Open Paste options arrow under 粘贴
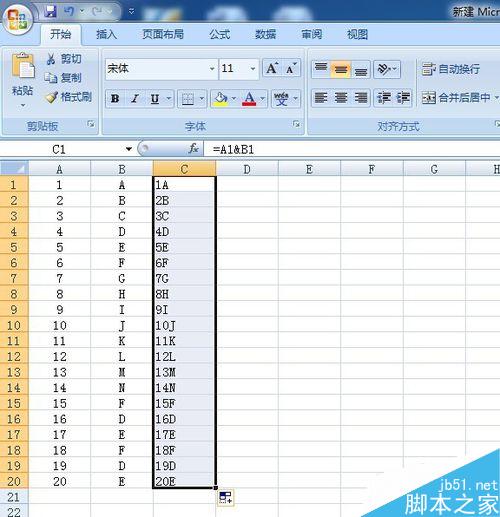This screenshot has height=517, width=500. (23, 105)
